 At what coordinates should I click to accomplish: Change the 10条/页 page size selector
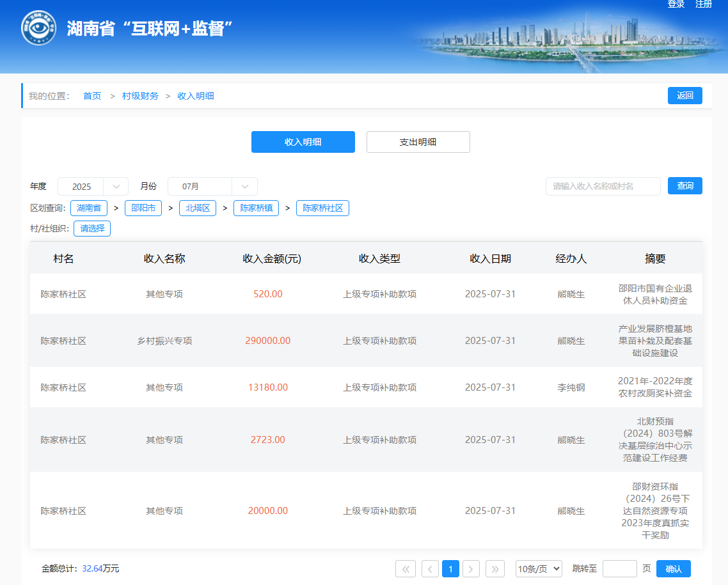point(539,569)
